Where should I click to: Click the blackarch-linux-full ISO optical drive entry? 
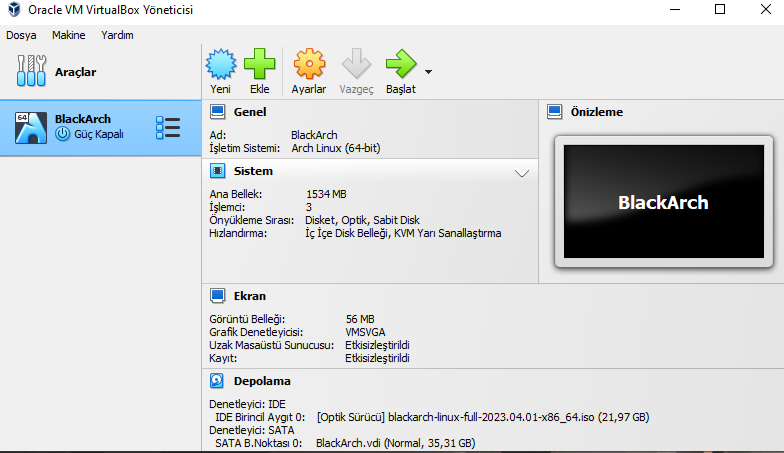[482, 417]
